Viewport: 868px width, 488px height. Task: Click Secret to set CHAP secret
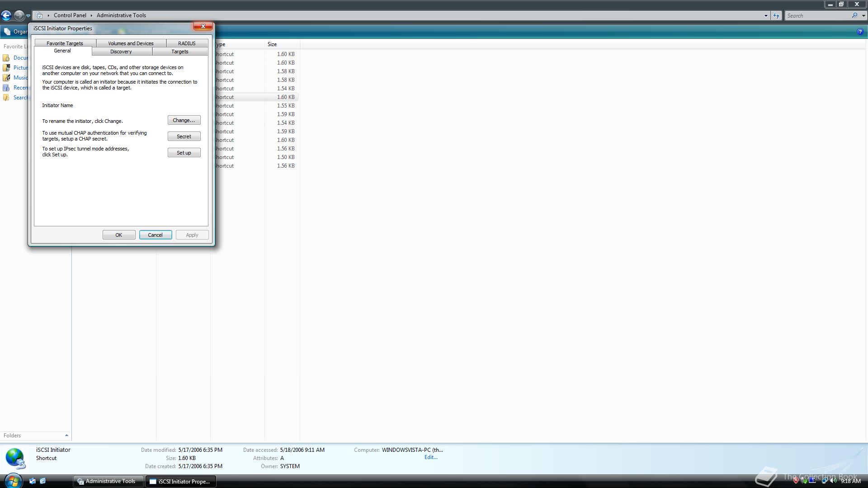pos(184,136)
